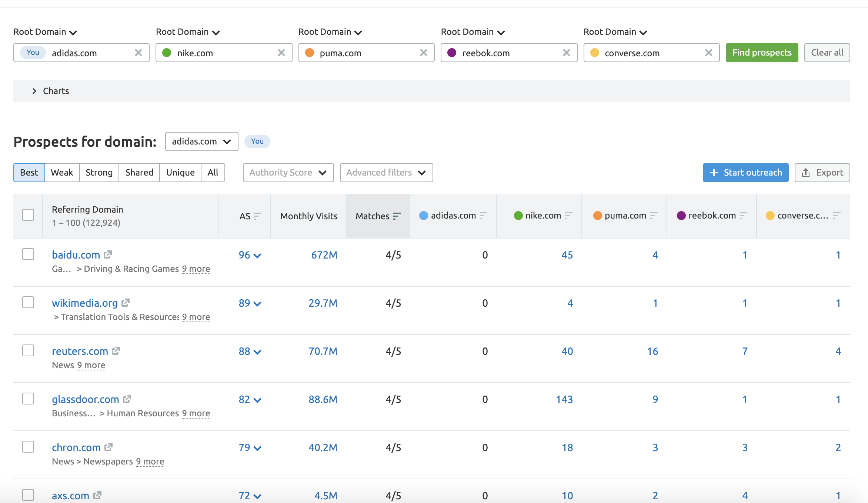Enable the select-all checkbox in header

(x=28, y=215)
